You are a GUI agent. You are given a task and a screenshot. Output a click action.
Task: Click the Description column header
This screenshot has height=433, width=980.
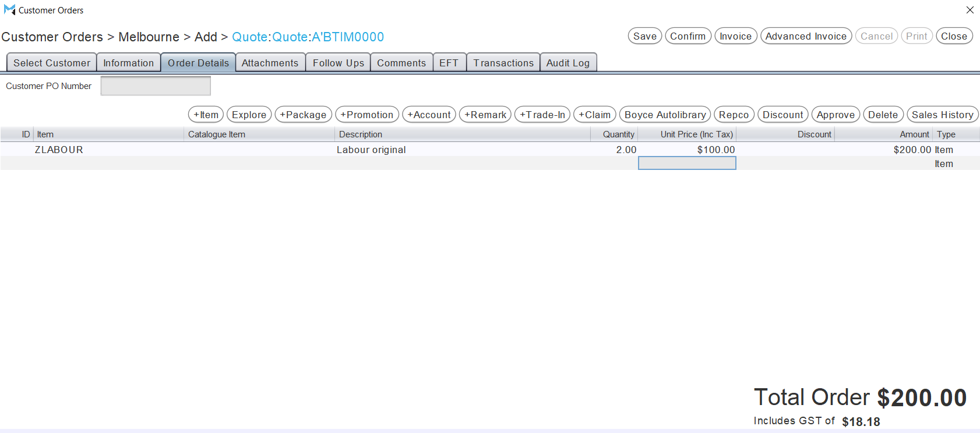point(463,134)
